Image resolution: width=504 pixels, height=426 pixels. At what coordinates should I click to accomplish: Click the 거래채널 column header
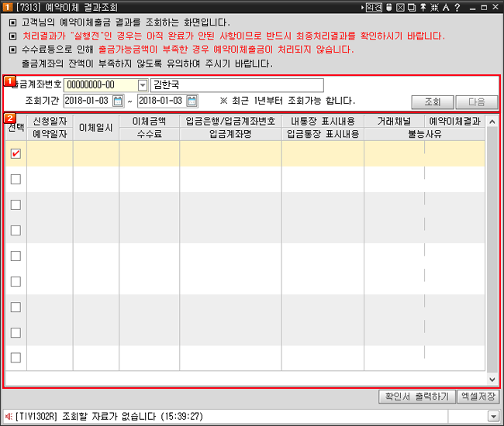(394, 121)
